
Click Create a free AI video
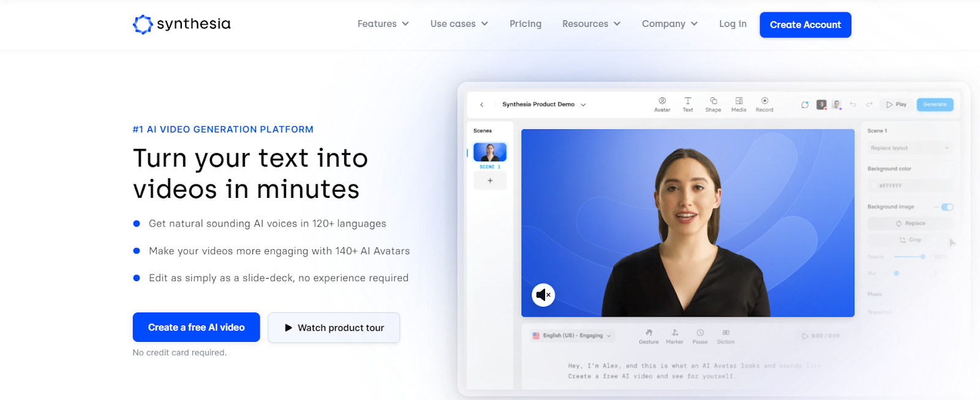(x=197, y=328)
